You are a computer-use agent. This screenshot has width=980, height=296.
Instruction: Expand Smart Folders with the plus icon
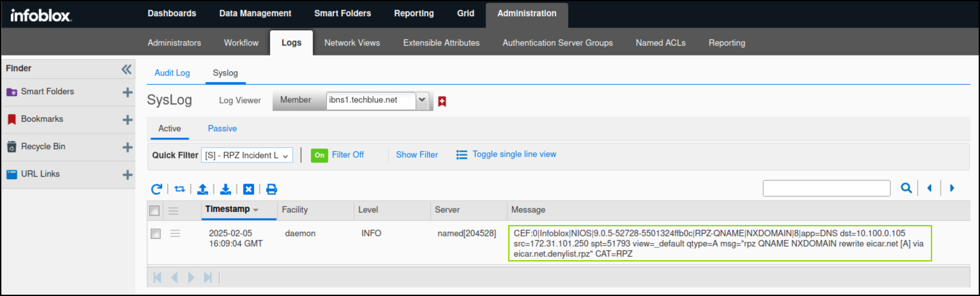[x=127, y=92]
